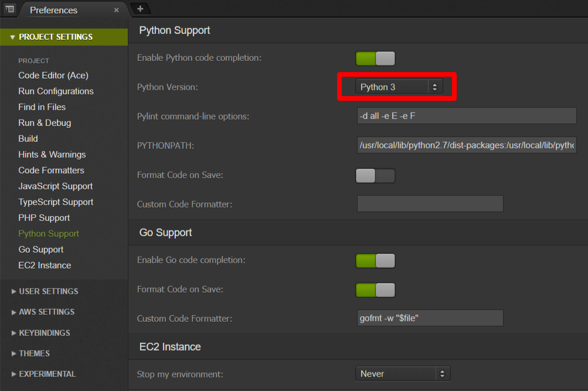
Task: Open EC2 Instance settings from sidebar
Action: coord(45,265)
